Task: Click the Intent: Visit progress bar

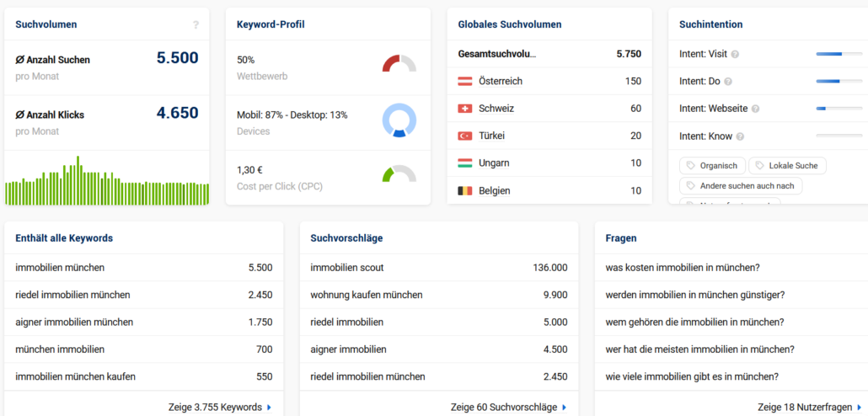Action: pyautogui.click(x=839, y=54)
